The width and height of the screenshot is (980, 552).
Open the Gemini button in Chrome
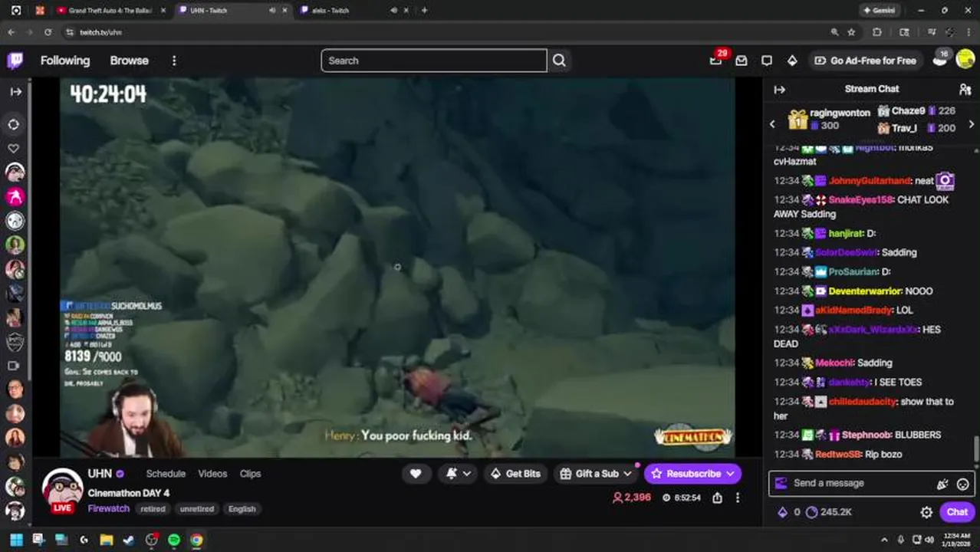[x=879, y=10]
